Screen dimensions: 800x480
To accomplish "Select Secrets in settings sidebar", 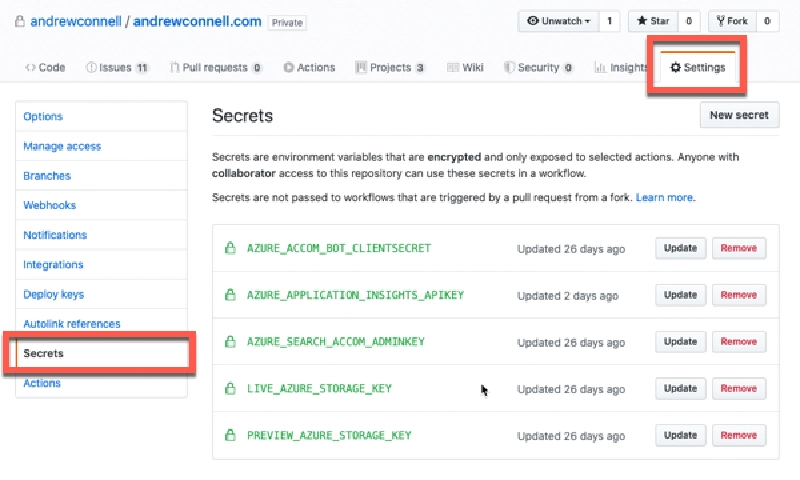I will coord(102,353).
